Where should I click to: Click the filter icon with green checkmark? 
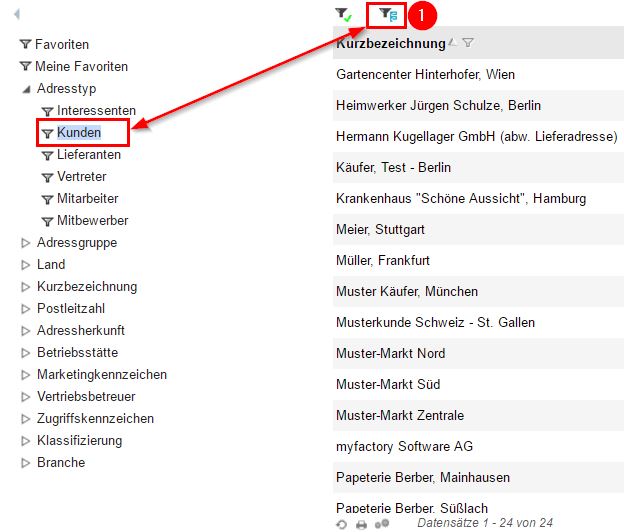point(343,15)
